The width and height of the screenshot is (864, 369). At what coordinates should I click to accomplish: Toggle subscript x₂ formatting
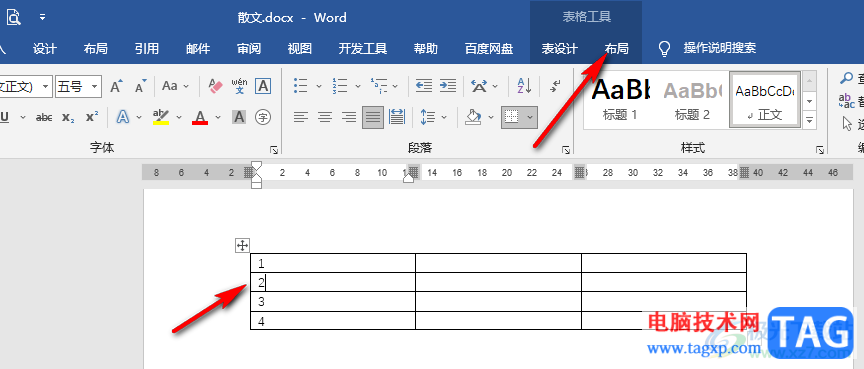click(68, 117)
